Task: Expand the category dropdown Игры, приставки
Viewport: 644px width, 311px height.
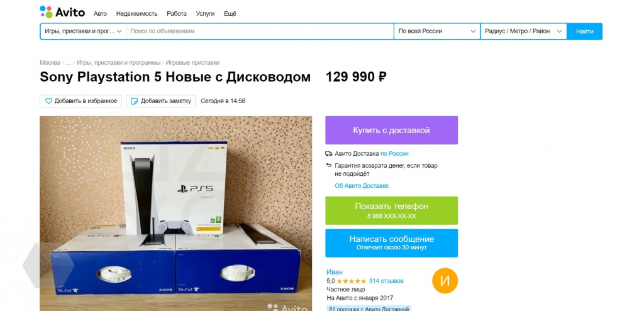Action: (84, 31)
